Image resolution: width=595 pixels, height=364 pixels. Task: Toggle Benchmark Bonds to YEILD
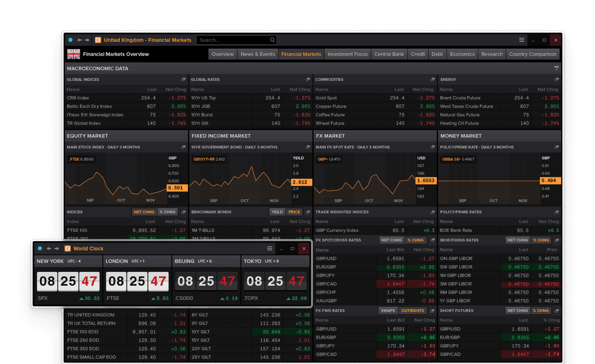pos(277,212)
